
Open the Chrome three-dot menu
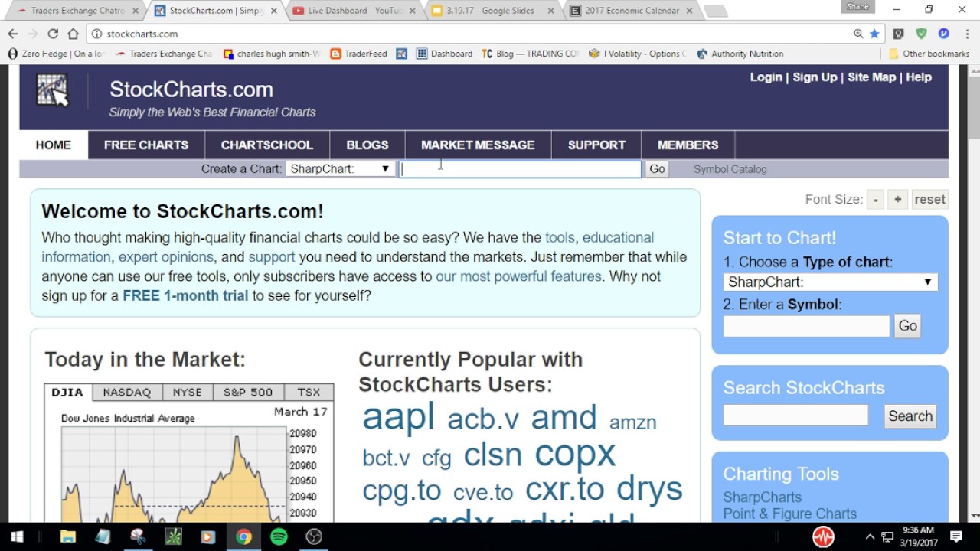click(965, 34)
